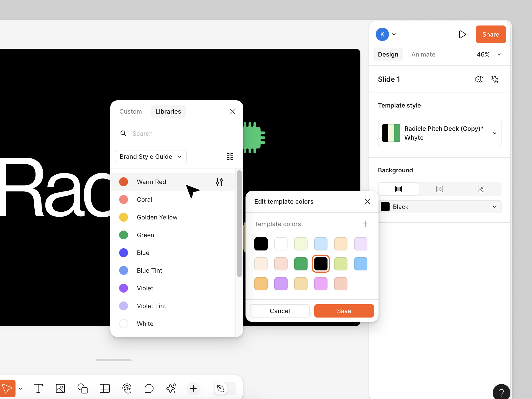Open the Template style dropdown
The image size is (532, 399).
(x=440, y=133)
